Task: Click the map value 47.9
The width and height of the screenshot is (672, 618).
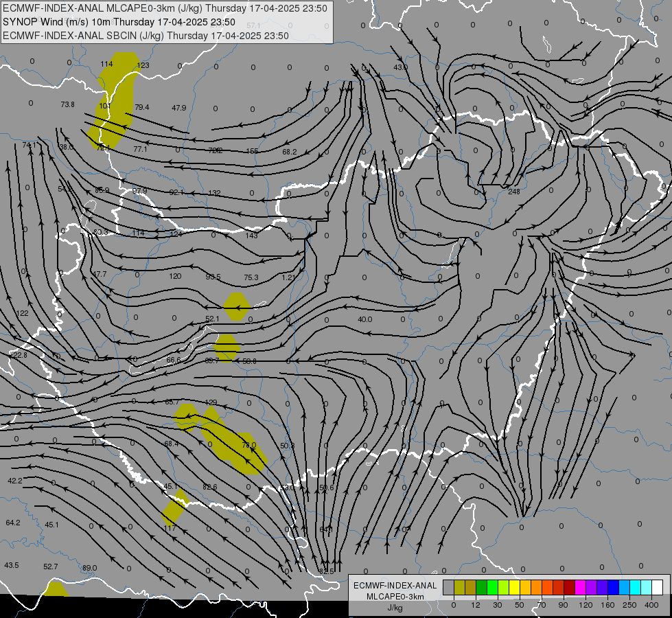Action: [x=178, y=108]
